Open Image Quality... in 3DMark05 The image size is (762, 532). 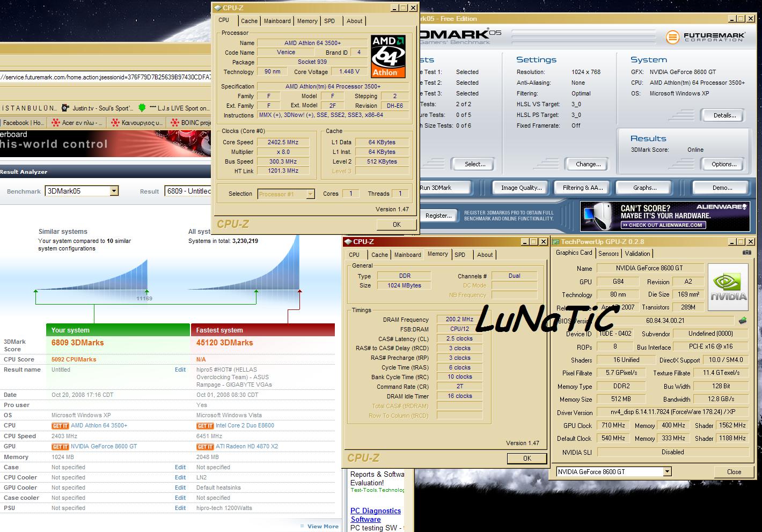[x=521, y=188]
